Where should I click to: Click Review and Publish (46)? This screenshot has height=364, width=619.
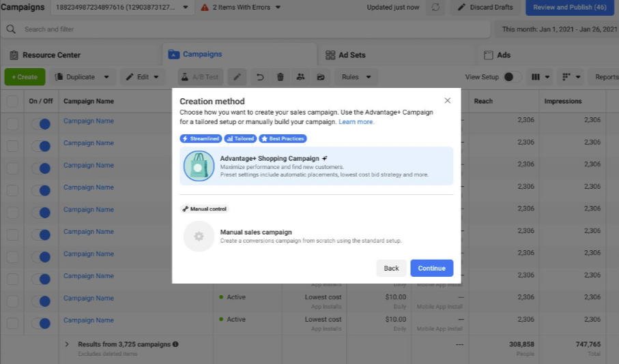(x=570, y=7)
